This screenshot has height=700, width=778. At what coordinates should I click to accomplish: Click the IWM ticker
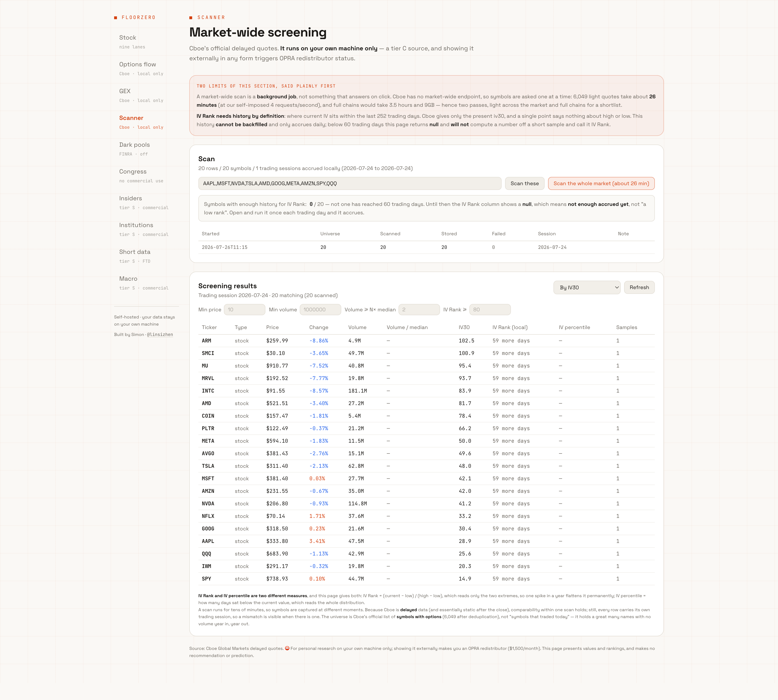tap(207, 566)
